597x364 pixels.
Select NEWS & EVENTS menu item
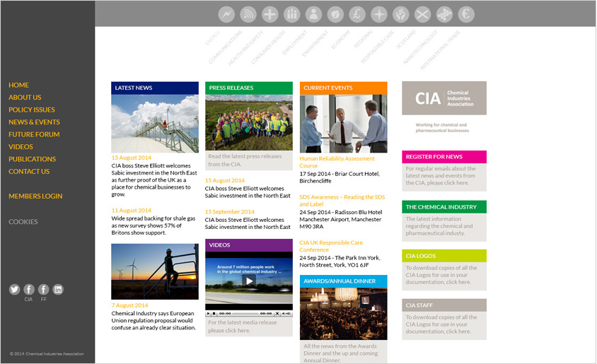point(34,122)
